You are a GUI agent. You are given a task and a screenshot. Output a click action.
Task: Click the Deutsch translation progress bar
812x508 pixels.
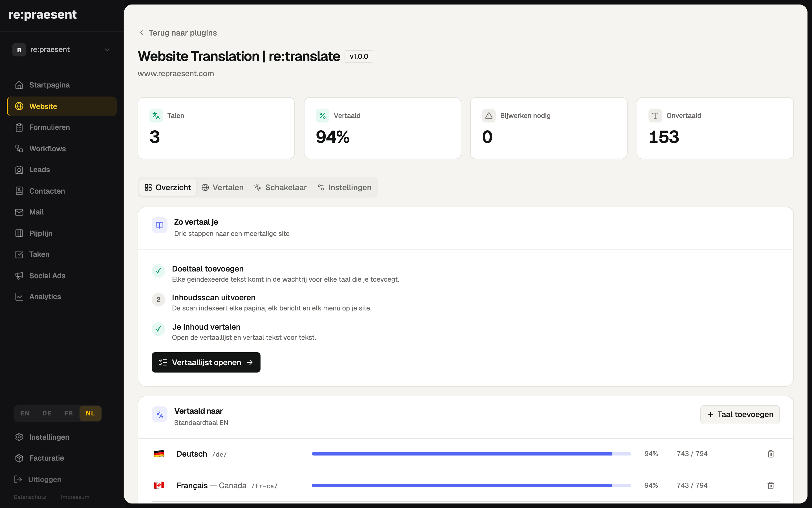[471, 454]
